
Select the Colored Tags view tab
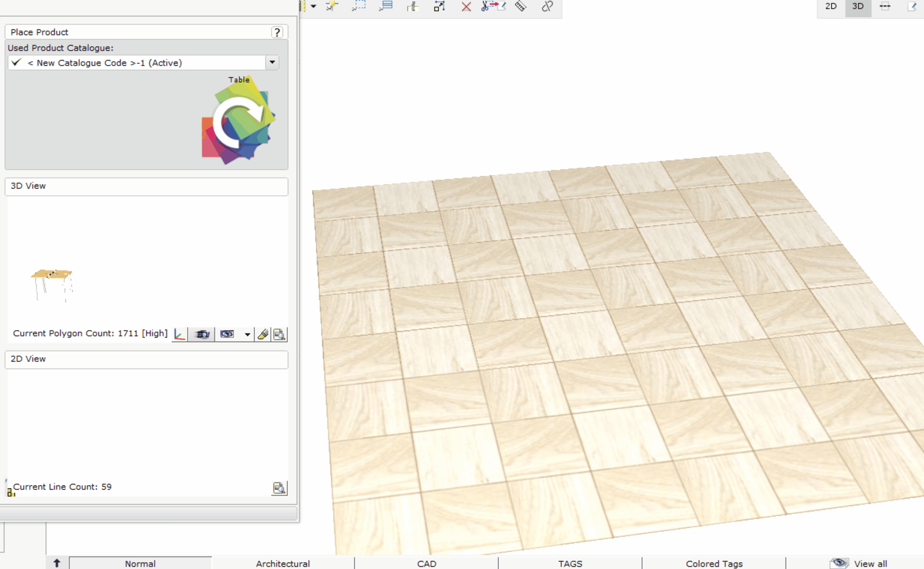pyautogui.click(x=714, y=563)
